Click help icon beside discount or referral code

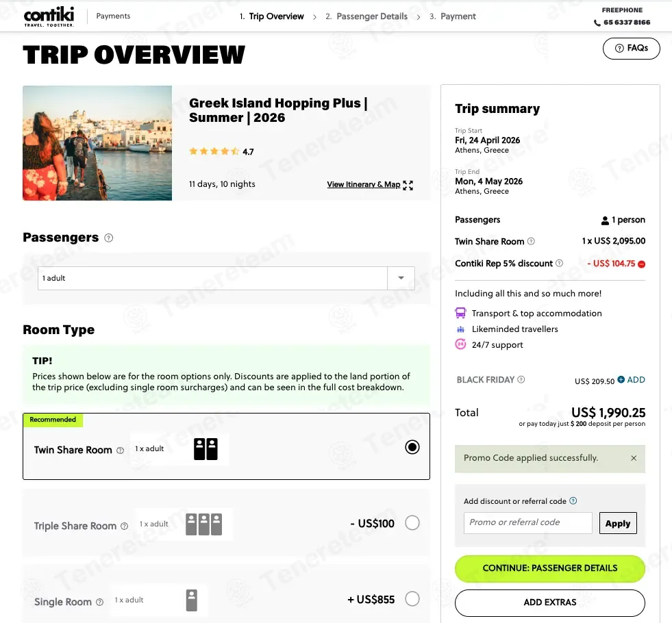573,500
